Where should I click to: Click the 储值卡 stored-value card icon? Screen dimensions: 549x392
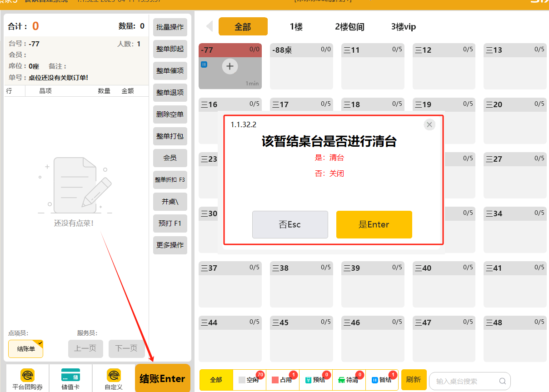tap(70, 376)
